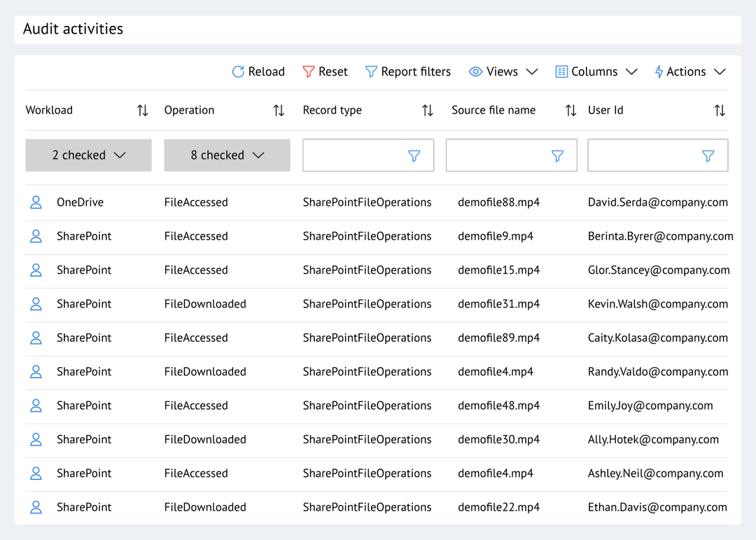Viewport: 756px width, 540px height.
Task: Open the Operation '8 checked' dropdown
Action: coord(227,155)
